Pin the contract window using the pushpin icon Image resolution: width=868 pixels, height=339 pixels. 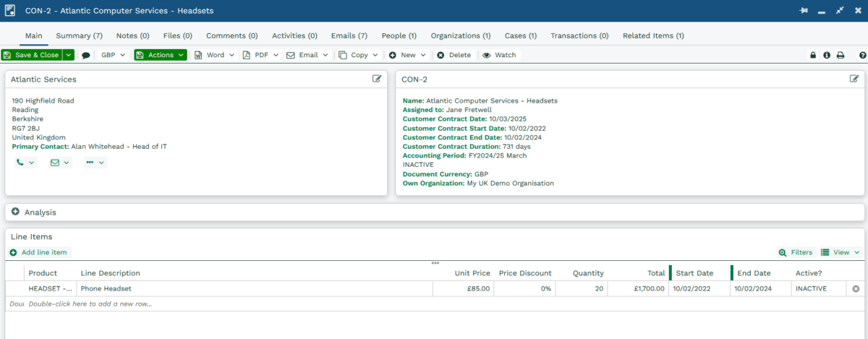pos(804,11)
